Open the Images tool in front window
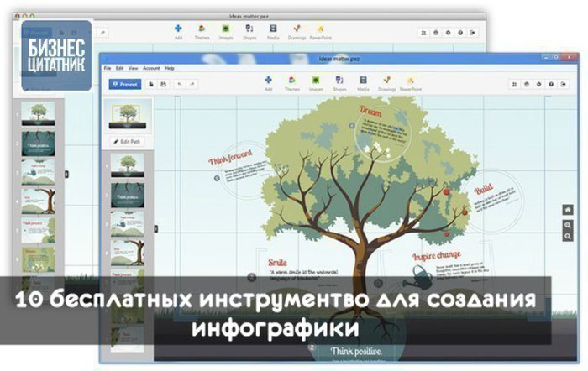Screen dimensions: 588x371 (x=316, y=81)
